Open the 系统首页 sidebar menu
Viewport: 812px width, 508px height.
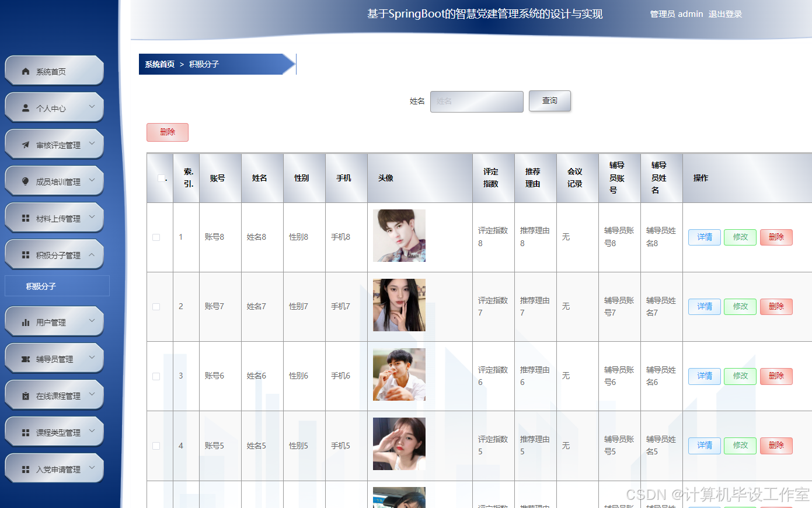point(54,71)
